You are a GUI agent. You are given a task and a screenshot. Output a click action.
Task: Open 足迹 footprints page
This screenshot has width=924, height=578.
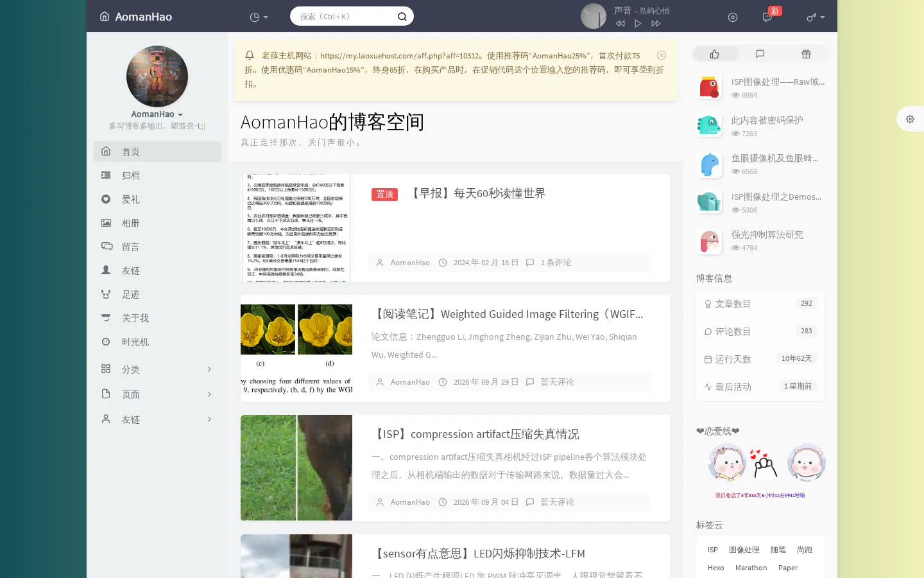[157, 294]
